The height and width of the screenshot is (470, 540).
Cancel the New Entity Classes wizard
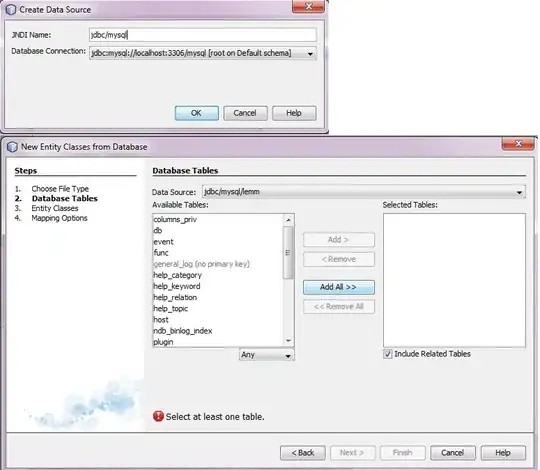point(453,453)
